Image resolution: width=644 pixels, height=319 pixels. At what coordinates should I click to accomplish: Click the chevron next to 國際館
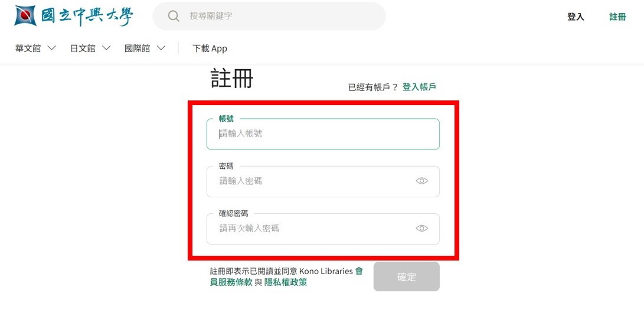[161, 48]
